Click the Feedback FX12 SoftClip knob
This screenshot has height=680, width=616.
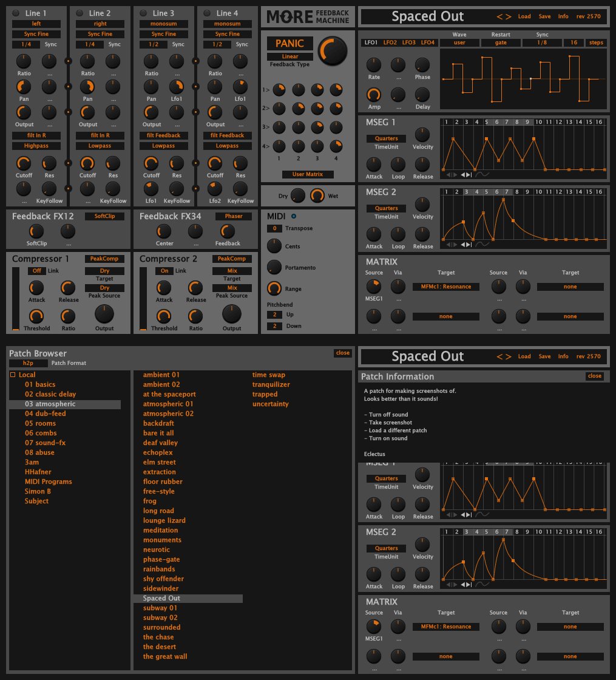click(x=36, y=231)
